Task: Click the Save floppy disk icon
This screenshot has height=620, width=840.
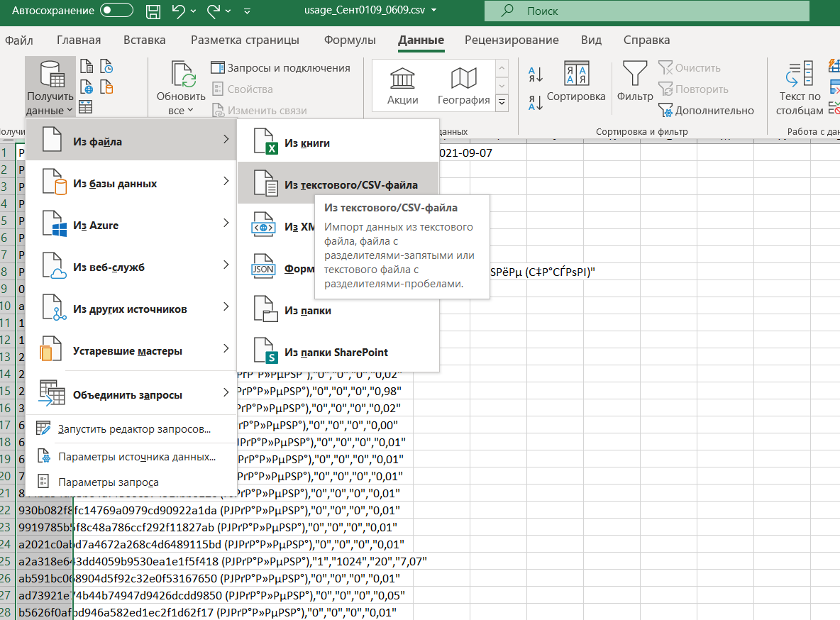Action: click(153, 11)
